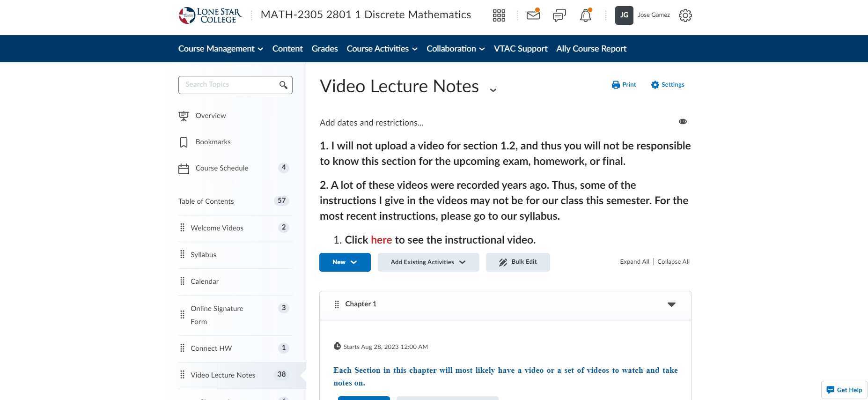This screenshot has width=868, height=400.
Task: Click the drag handle beside Chapter 1
Action: [337, 304]
